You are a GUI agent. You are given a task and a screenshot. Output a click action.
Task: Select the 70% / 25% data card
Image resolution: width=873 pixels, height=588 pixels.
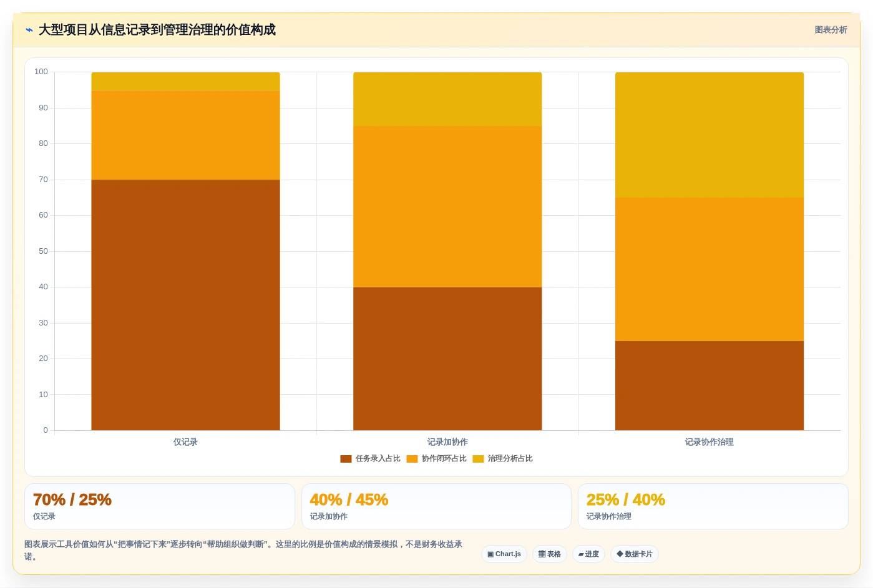coord(160,506)
